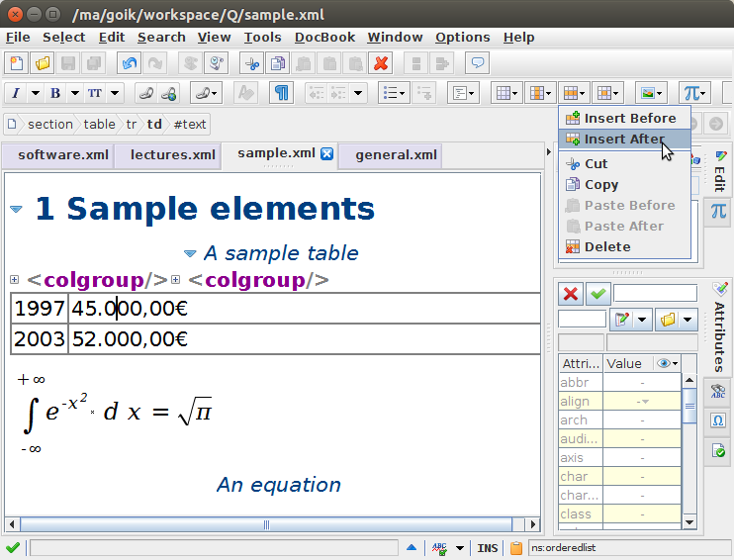Open the File menu
The image size is (734, 560).
pyautogui.click(x=18, y=37)
